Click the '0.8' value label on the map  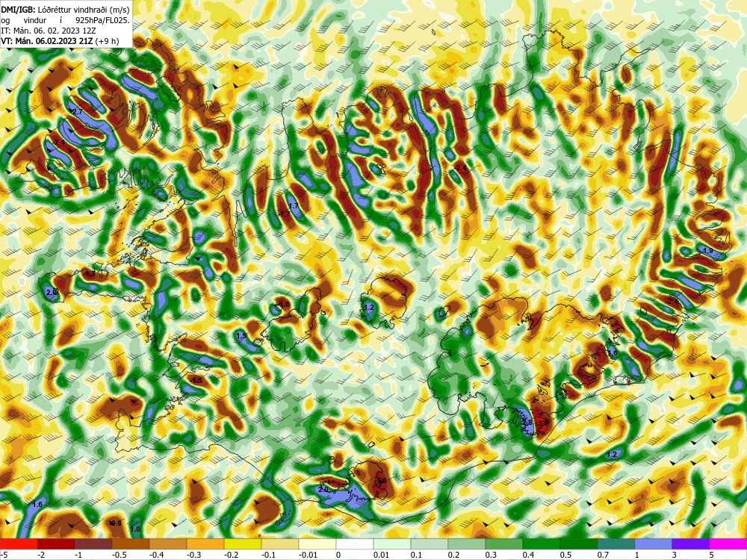coord(116,523)
